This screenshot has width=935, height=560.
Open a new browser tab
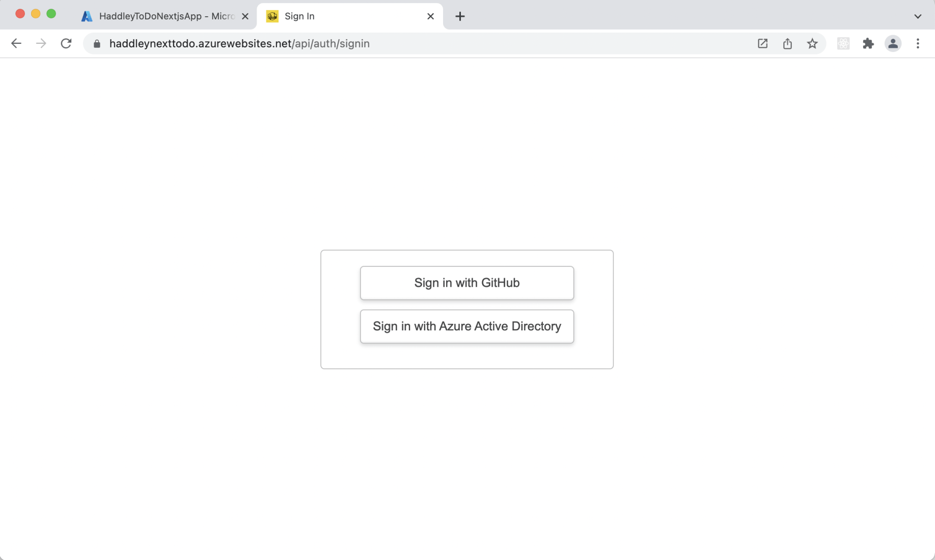pos(460,16)
